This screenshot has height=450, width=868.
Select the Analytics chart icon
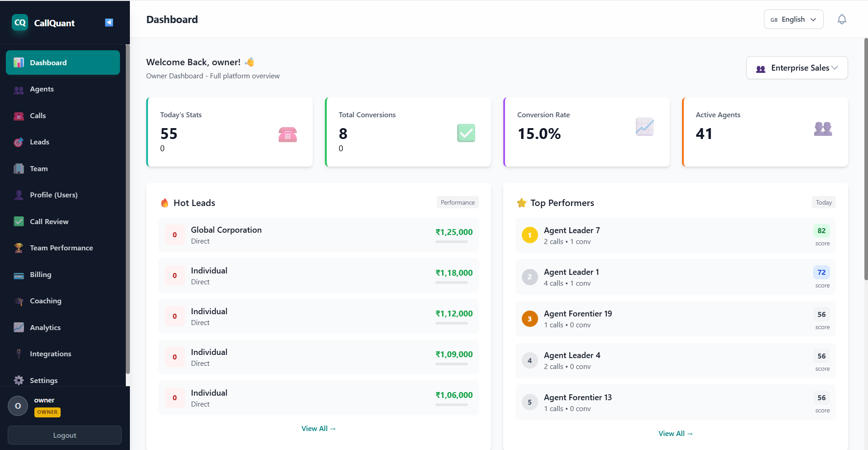click(x=19, y=327)
